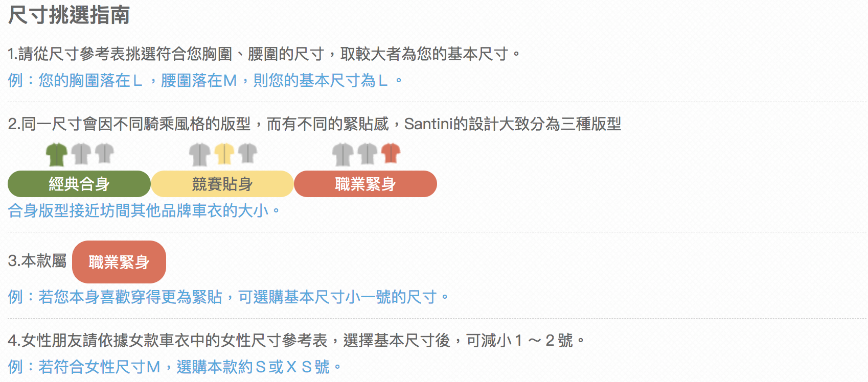Click the blue example about 胸圍落在L
Image resolution: width=868 pixels, height=382 pixels.
point(205,81)
